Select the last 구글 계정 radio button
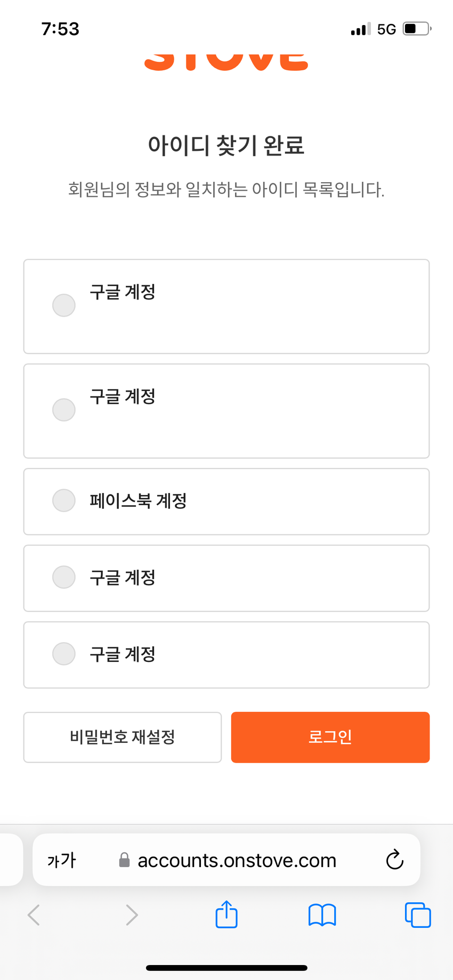The image size is (453, 980). pos(64,654)
